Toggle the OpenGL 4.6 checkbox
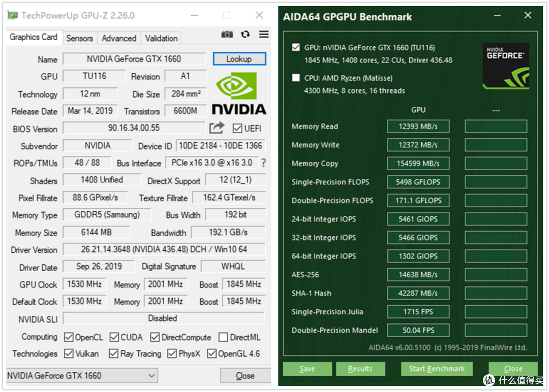The image size is (549, 392). (x=211, y=353)
